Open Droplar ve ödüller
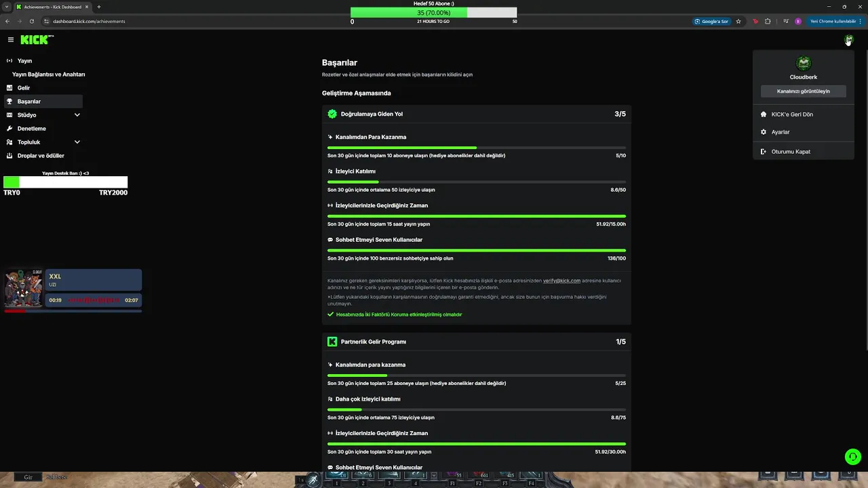868x488 pixels. (x=42, y=155)
